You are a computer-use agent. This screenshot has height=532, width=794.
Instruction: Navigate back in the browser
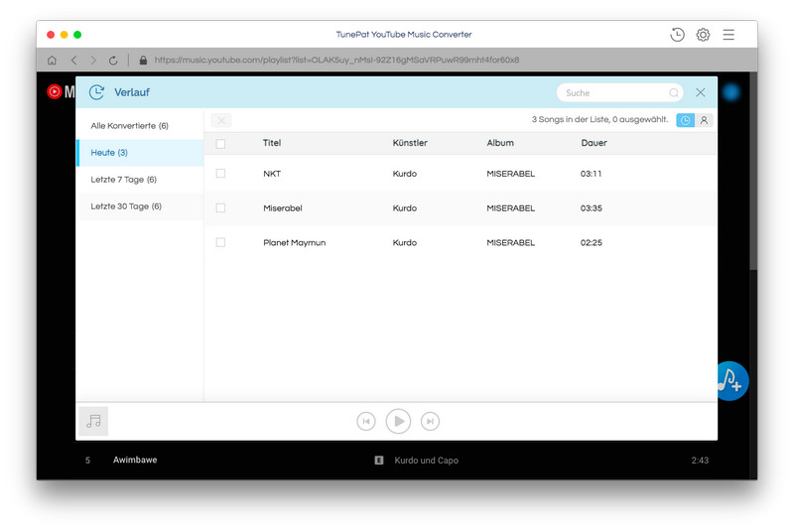pyautogui.click(x=73, y=61)
